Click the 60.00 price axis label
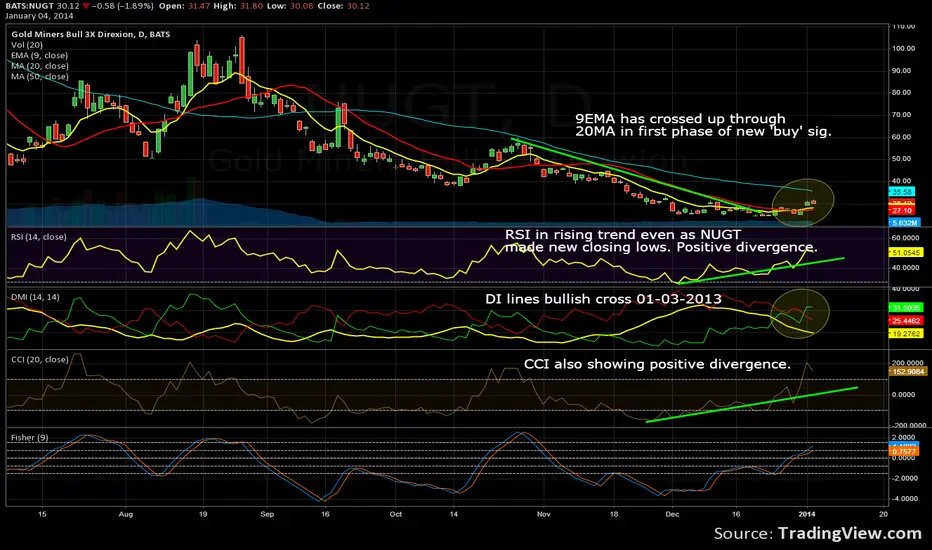932x550 pixels. coord(901,137)
